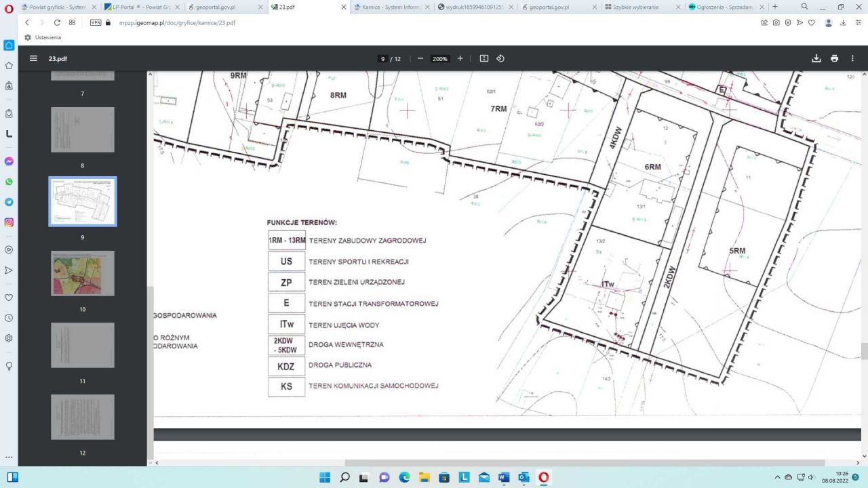
Task: Open the PDF viewer more actions menu
Action: click(852, 58)
